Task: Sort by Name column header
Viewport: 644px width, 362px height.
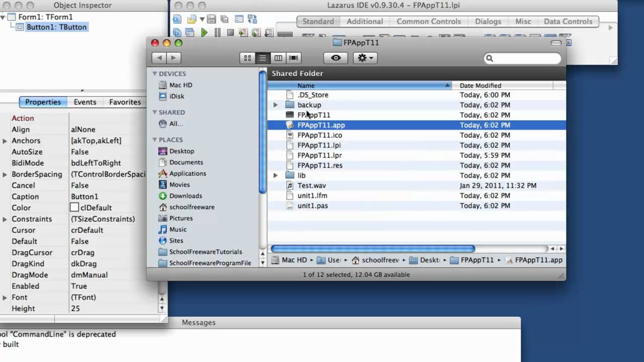Action: pos(360,85)
